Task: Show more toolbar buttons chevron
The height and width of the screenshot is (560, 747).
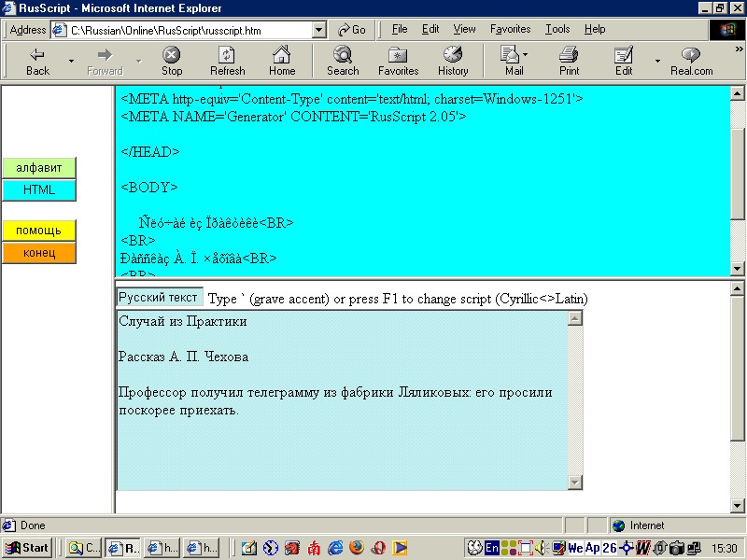Action: click(x=739, y=49)
